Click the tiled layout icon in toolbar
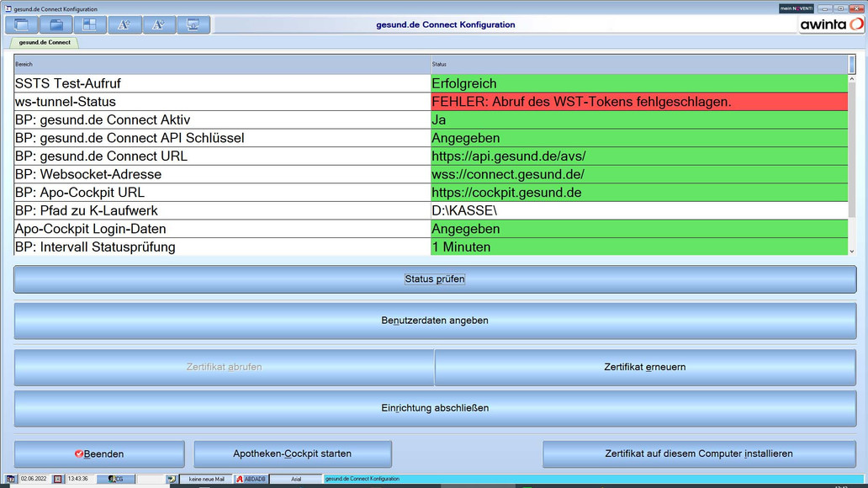This screenshot has width=868, height=488. 90,25
